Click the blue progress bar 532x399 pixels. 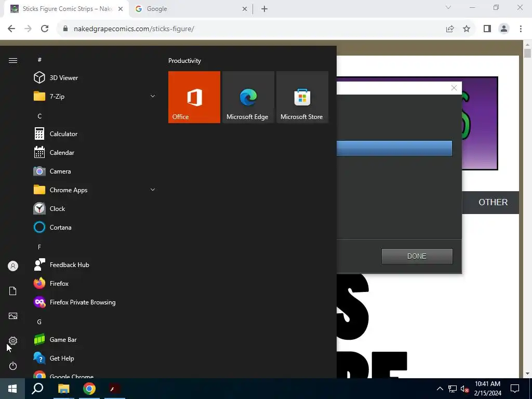point(394,149)
